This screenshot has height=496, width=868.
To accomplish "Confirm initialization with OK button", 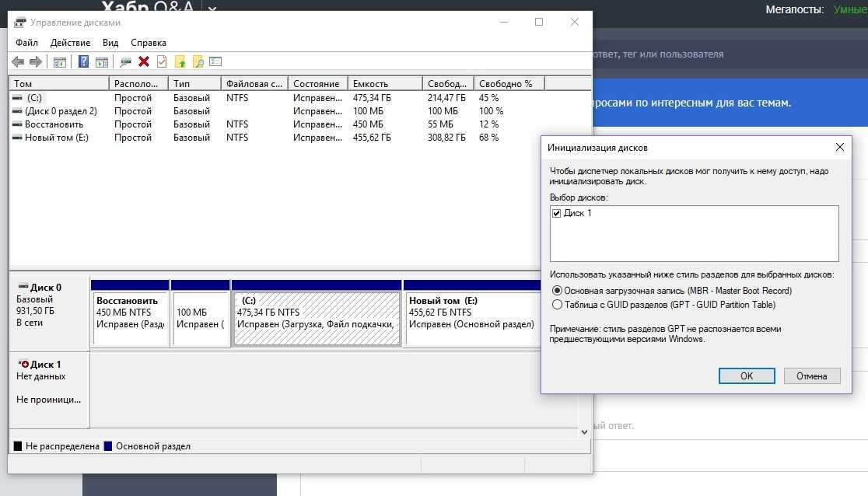I will [747, 375].
